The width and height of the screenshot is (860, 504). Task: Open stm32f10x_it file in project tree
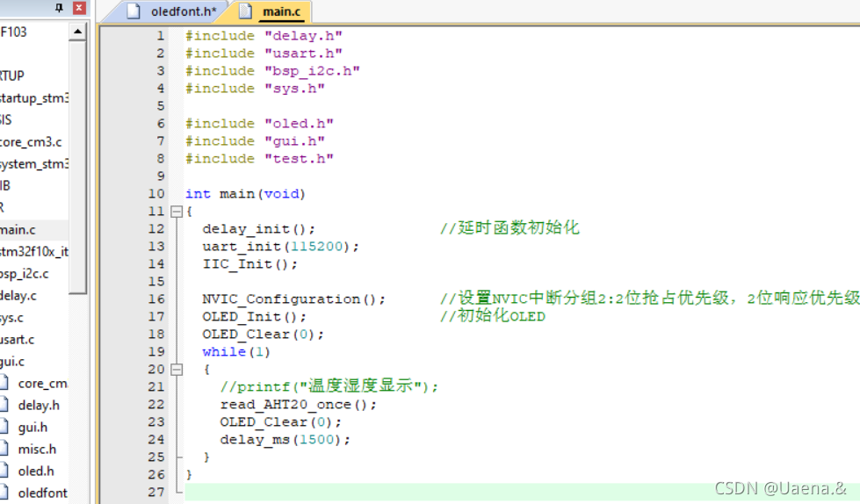34,252
